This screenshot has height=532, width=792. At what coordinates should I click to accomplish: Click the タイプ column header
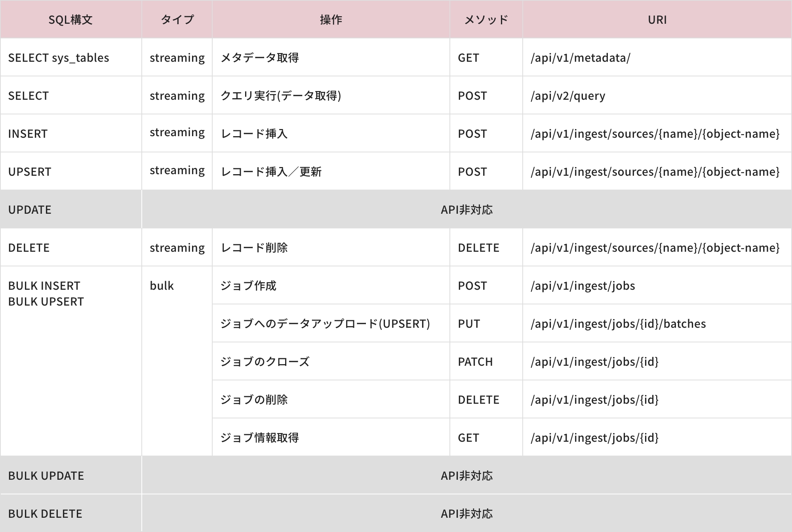(177, 20)
